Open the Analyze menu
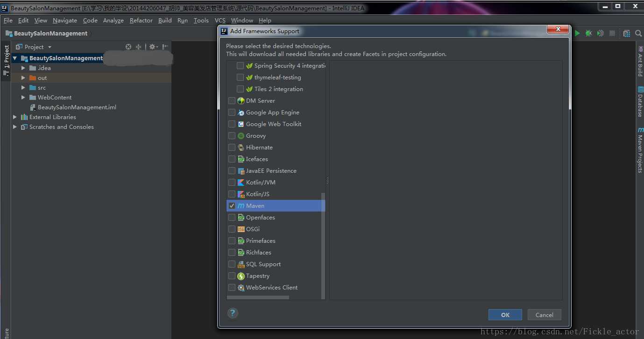This screenshot has height=339, width=644. [113, 20]
